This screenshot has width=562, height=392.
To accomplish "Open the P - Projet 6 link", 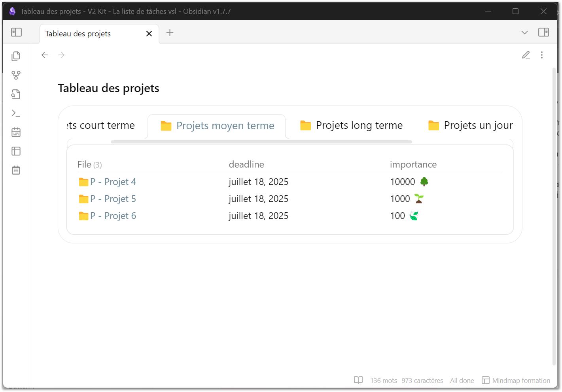I will 113,216.
